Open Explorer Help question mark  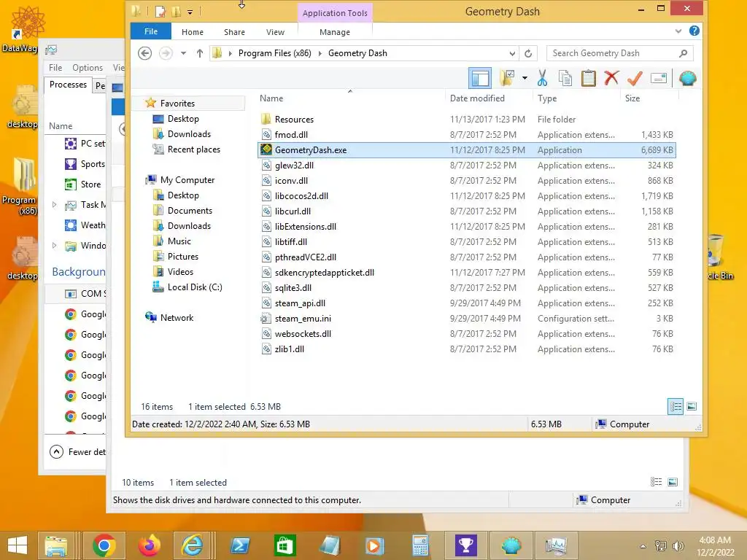pyautogui.click(x=694, y=31)
